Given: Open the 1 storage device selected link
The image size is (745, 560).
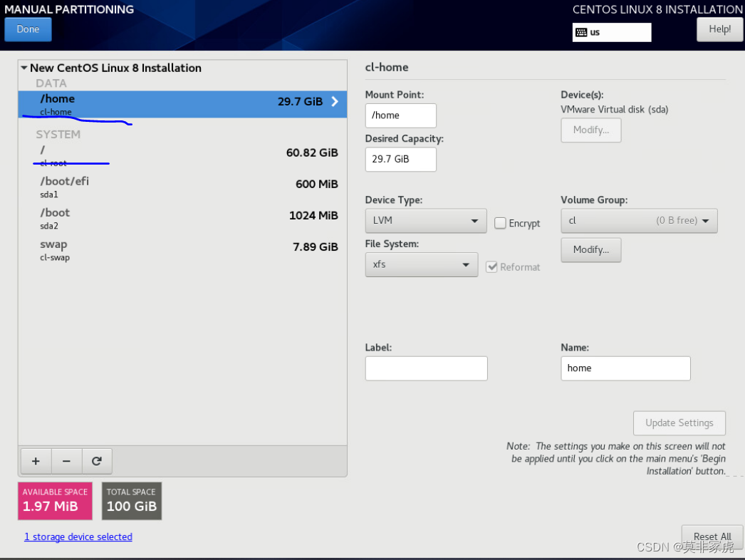Looking at the screenshot, I should coord(78,536).
